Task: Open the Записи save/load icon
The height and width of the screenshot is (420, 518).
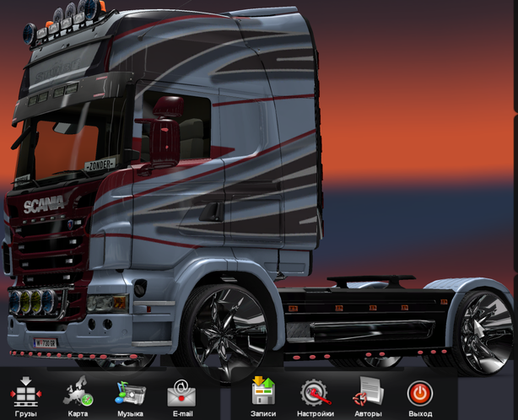Action: pyautogui.click(x=263, y=391)
